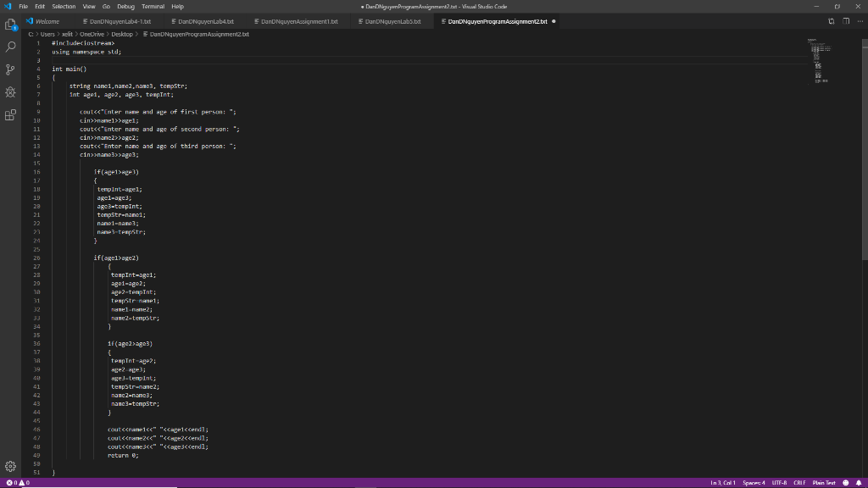868x488 pixels.
Task: Switch to DanDNguyenLab4.txt tab
Action: pos(206,21)
